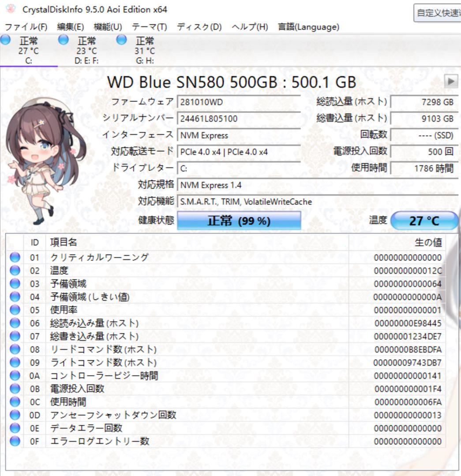Screen dimensions: 461x476
Task: Click the rotation rate value ---- (SSD)
Action: click(424, 135)
